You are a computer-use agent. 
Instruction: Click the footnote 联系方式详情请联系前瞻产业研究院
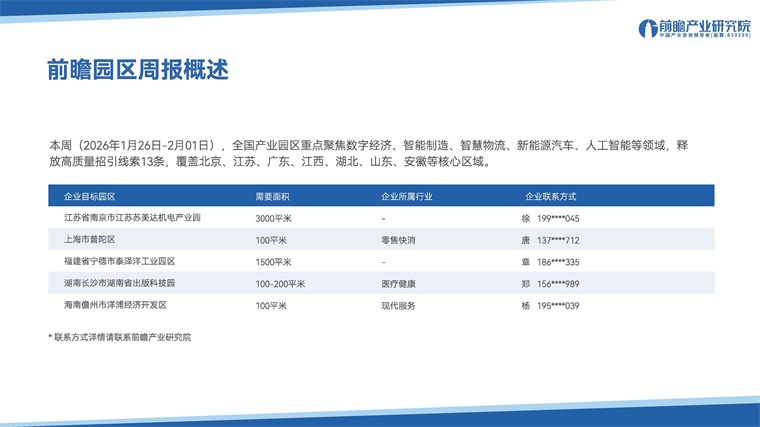click(x=120, y=337)
